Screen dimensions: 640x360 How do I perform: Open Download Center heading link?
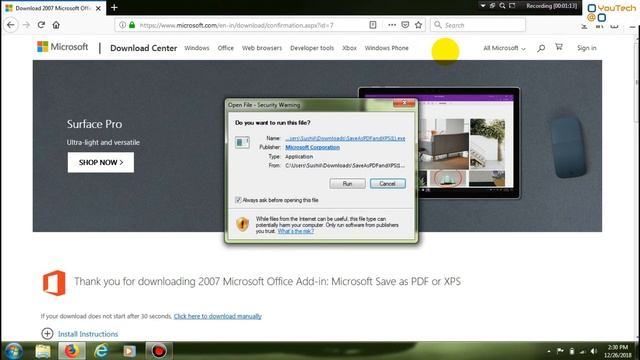click(x=144, y=48)
